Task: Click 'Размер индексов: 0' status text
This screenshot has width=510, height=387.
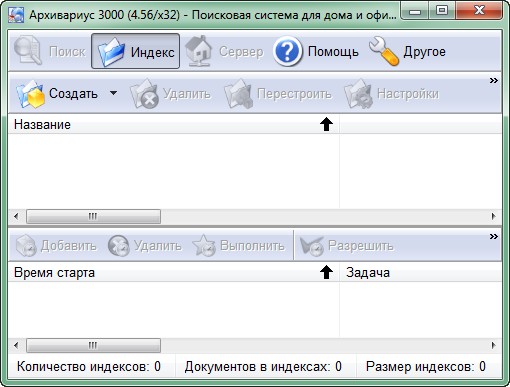Action: coord(426,367)
